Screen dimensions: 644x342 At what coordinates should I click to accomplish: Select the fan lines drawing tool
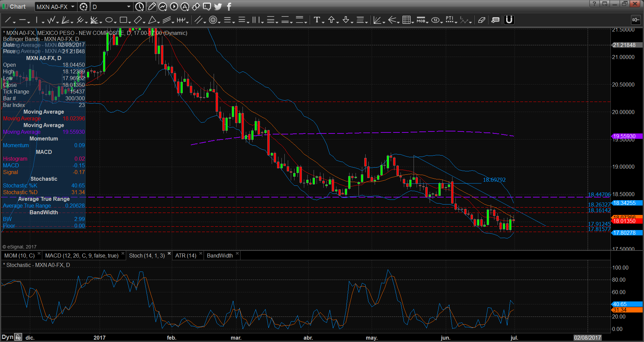(65, 20)
